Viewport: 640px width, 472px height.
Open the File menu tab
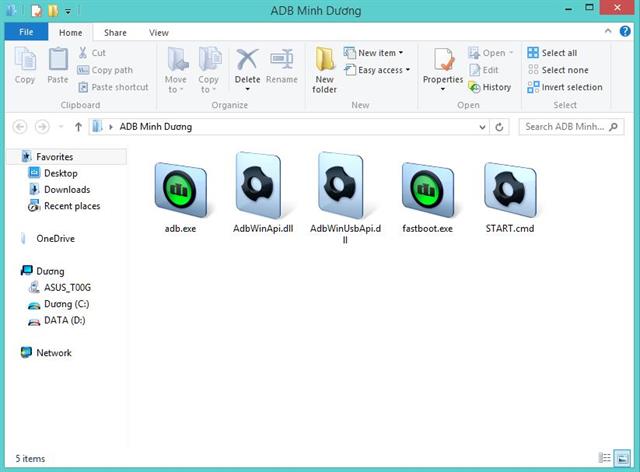pyautogui.click(x=26, y=32)
